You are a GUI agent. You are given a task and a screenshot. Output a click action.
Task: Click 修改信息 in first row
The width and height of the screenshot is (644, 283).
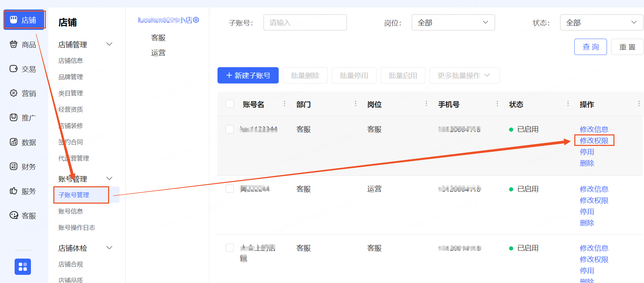pyautogui.click(x=594, y=129)
